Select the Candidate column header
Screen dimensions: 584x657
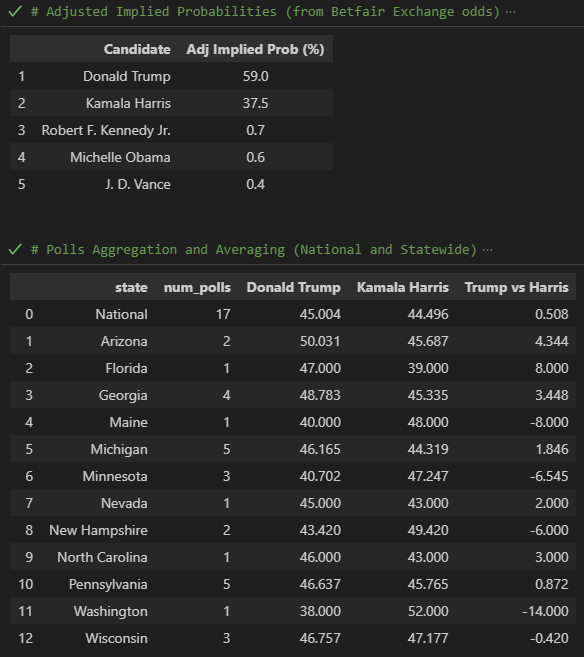tap(137, 49)
